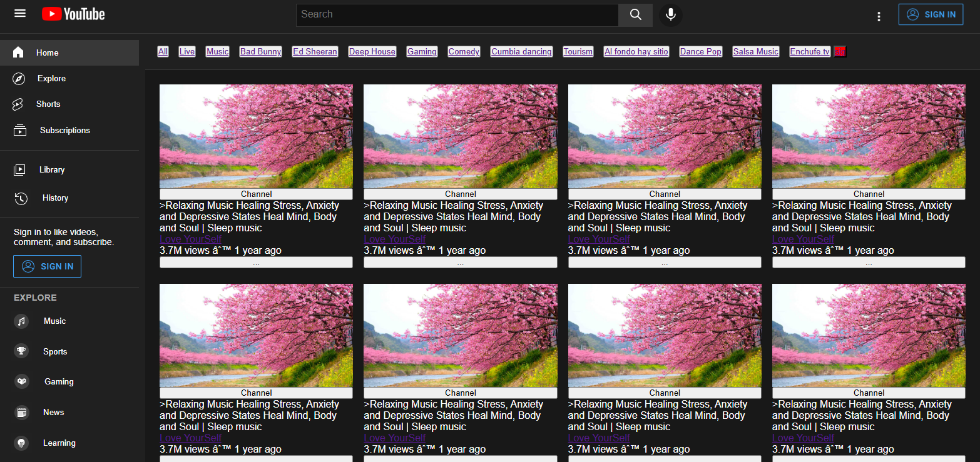980x462 pixels.
Task: Open Love YourSelf channel link, first video
Action: (190, 239)
